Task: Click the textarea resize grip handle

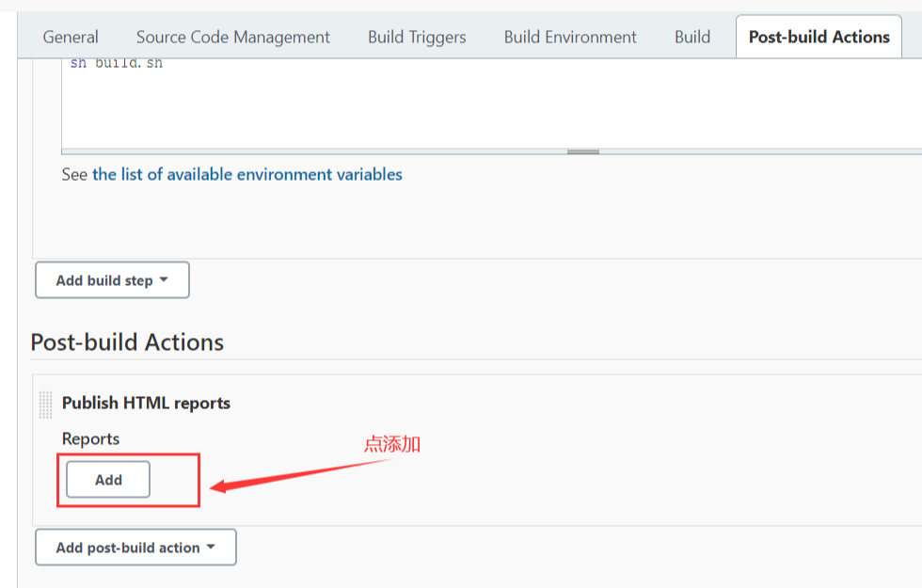Action: 583,151
